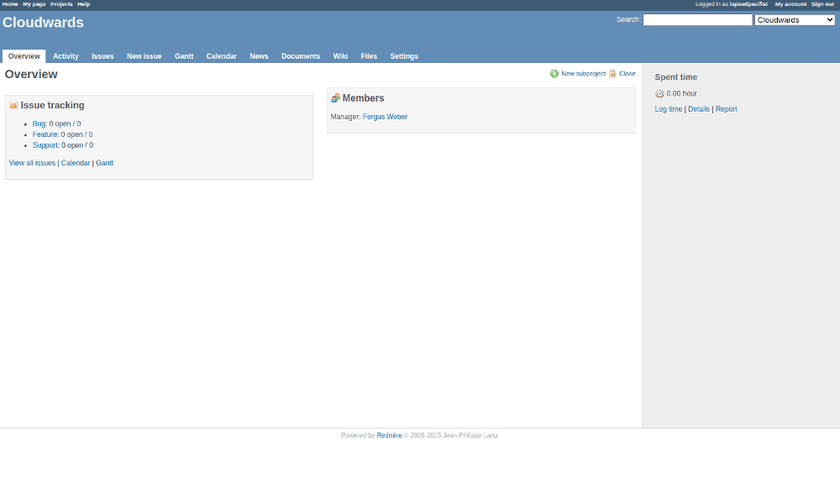The image size is (840, 504).
Task: Click the Spent time clock icon
Action: [x=659, y=94]
